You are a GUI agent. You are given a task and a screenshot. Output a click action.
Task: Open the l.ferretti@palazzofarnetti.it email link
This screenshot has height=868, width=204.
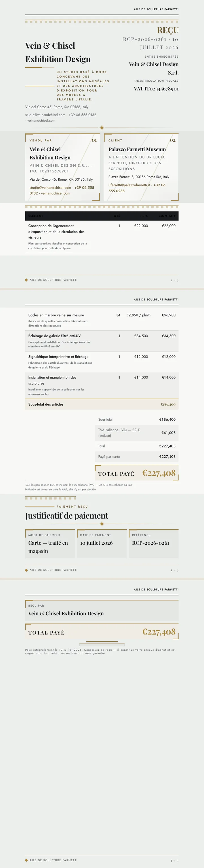129,185
